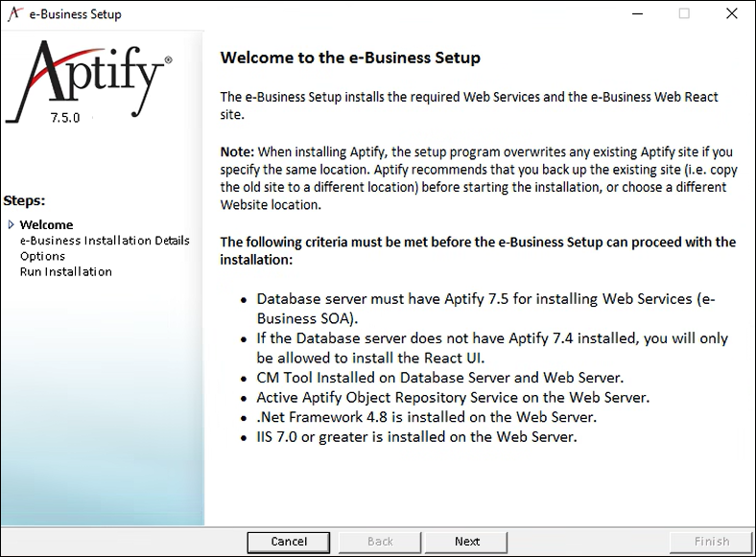Click the version number 7.5.0
This screenshot has height=557, width=756.
click(65, 118)
